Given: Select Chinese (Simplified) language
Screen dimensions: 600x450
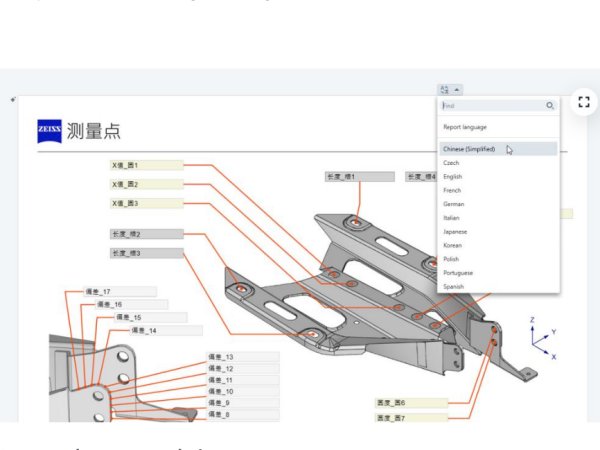Looking at the screenshot, I should 469,149.
